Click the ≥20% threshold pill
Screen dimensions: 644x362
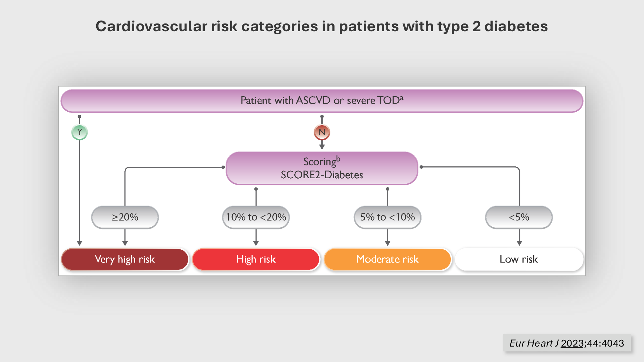[x=125, y=217]
